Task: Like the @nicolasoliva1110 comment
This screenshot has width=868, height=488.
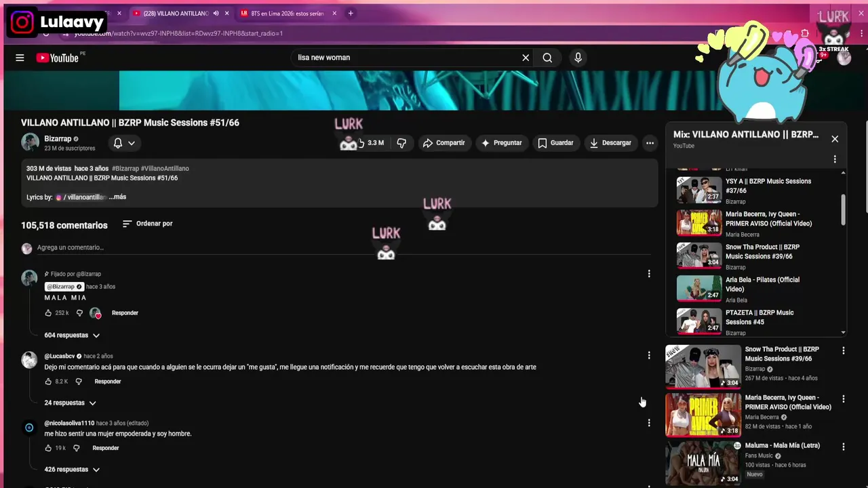Action: 48,448
